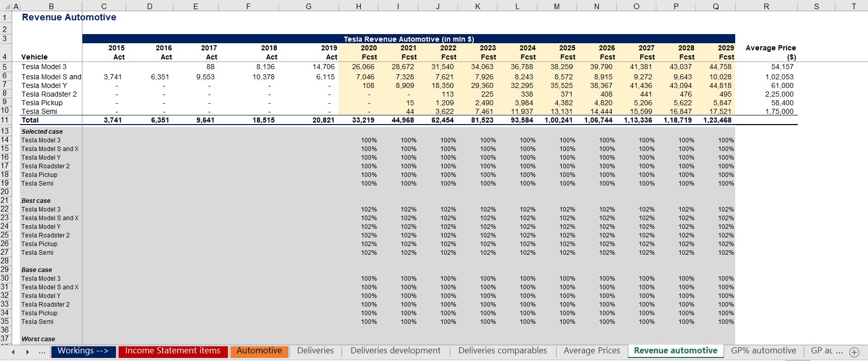Select the Total label cell

(x=30, y=120)
